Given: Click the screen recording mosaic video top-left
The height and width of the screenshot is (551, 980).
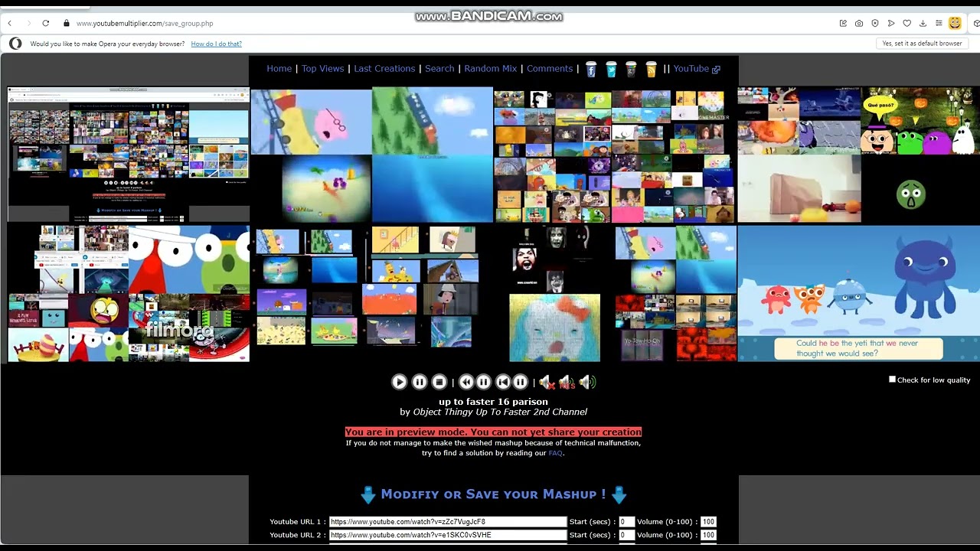Looking at the screenshot, I should point(128,155).
